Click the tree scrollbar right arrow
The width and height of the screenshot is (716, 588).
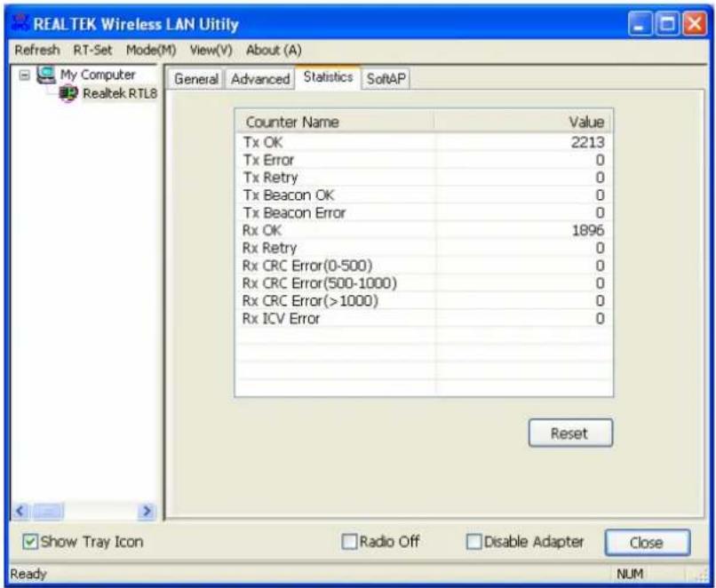coord(147,511)
